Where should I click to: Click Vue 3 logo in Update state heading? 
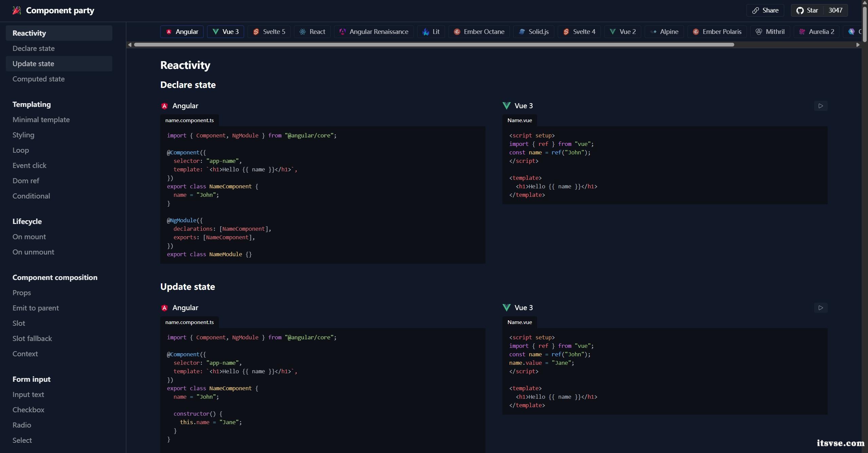[x=506, y=308]
